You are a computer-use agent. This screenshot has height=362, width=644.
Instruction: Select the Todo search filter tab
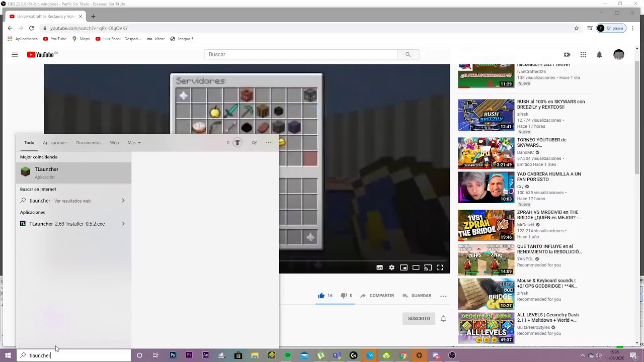[29, 143]
